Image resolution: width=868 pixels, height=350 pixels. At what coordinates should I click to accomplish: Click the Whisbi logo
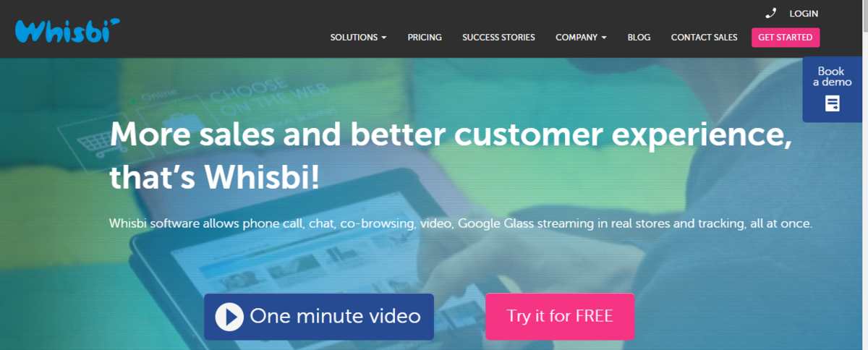tap(67, 29)
